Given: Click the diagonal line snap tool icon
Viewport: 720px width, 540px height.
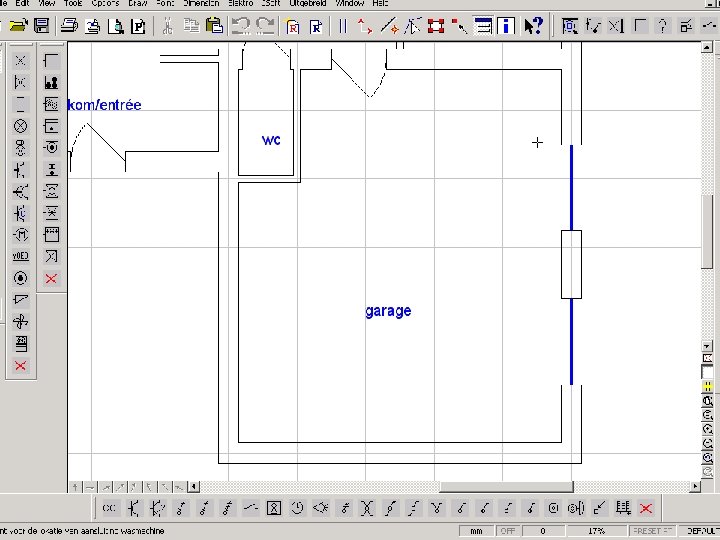Looking at the screenshot, I should point(389,25).
